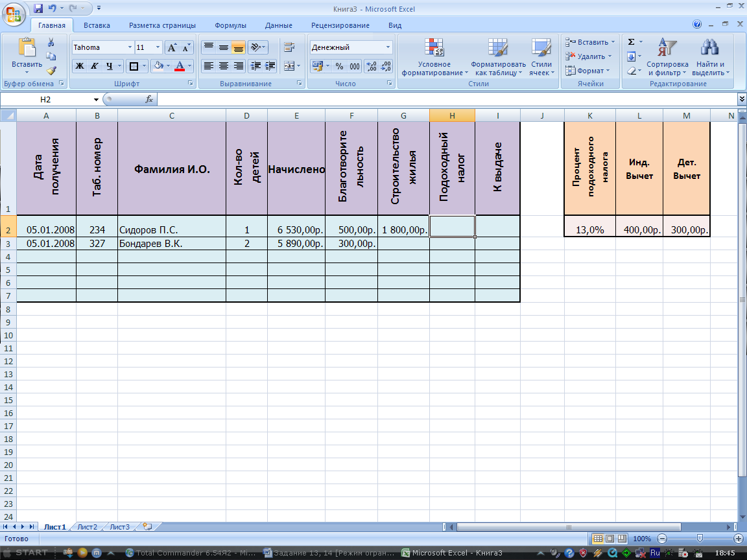Decrease the cell indent

256,66
